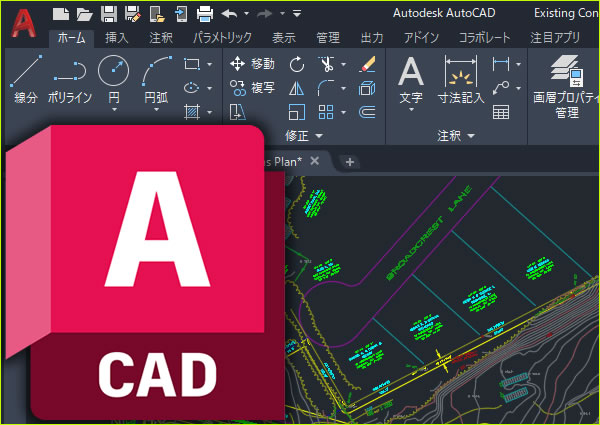
Task: Save the drawing with the Save icon
Action: pyautogui.click(x=109, y=14)
